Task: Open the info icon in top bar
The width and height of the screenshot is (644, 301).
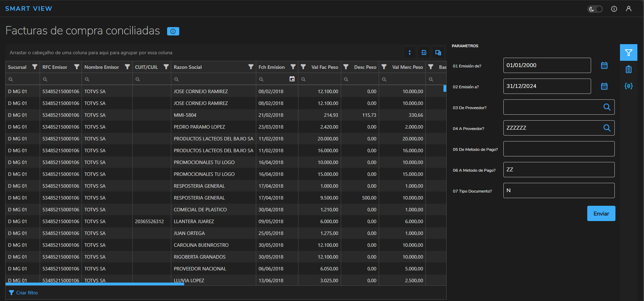Action: point(614,9)
